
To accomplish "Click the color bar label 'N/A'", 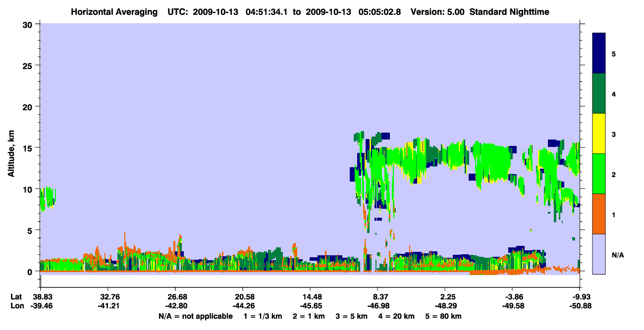I will point(617,255).
